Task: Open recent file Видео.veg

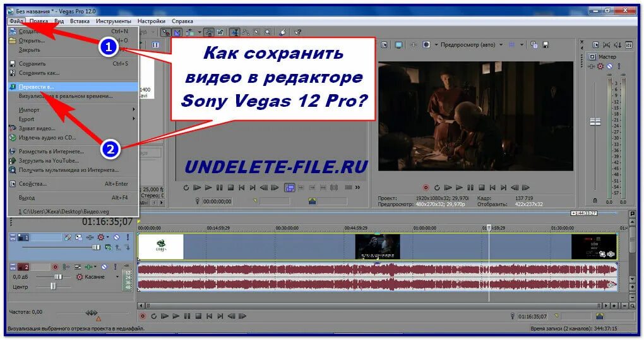Action: point(73,211)
